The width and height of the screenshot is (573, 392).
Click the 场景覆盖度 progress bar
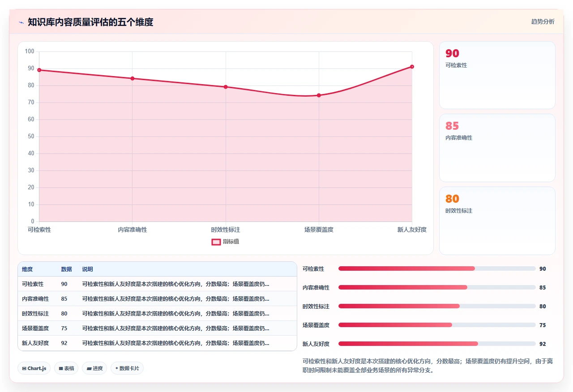[437, 325]
